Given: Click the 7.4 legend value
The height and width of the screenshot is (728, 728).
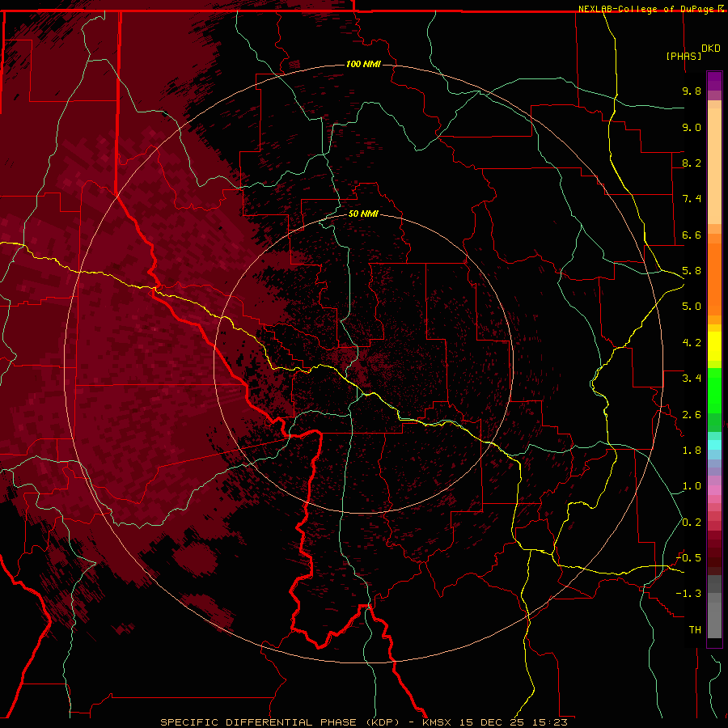Looking at the screenshot, I should [692, 199].
